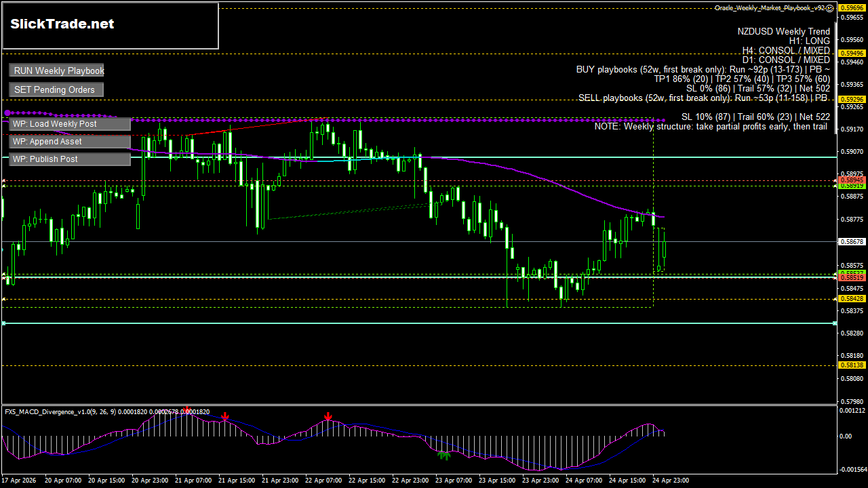This screenshot has height=488, width=868.
Task: Click the Oracle_Weekly_Market_Playbook_v92 expert name
Action: [770, 8]
